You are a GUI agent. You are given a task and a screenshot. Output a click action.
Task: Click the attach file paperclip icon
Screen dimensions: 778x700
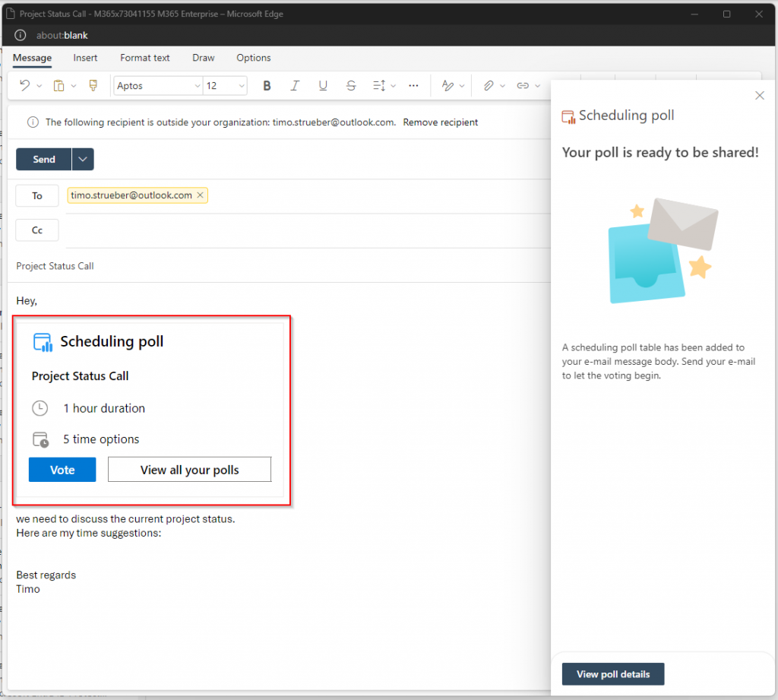pos(489,86)
